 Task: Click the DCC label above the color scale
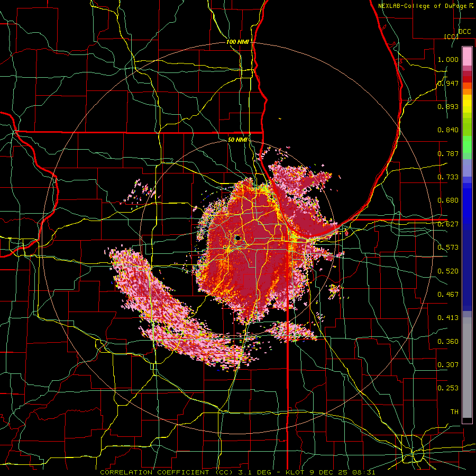click(465, 32)
